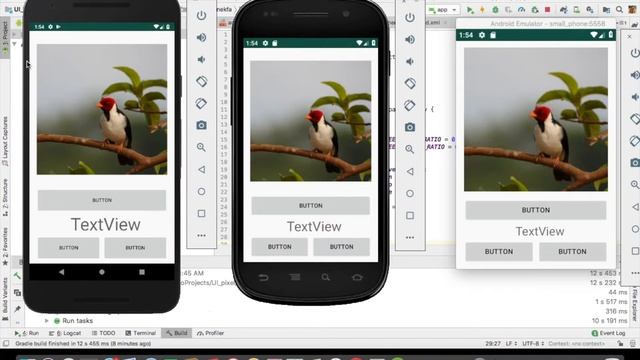Zoom icon on Pixel-style emulator toolbar

point(201,147)
